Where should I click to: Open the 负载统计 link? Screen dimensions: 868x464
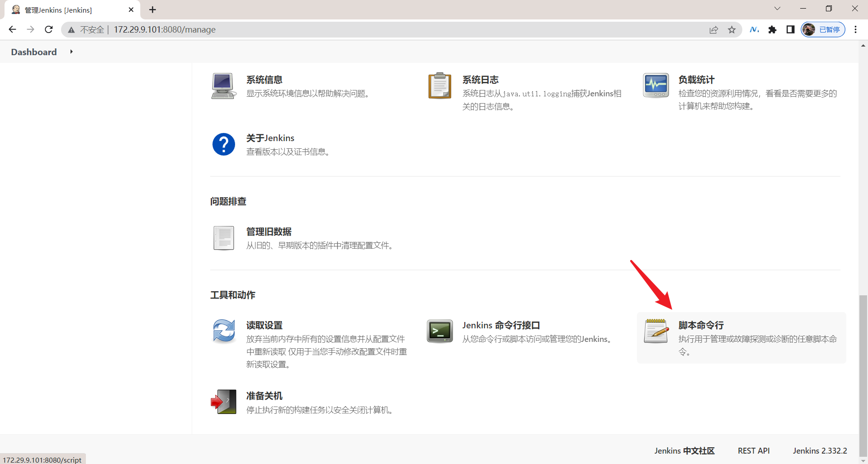[696, 80]
